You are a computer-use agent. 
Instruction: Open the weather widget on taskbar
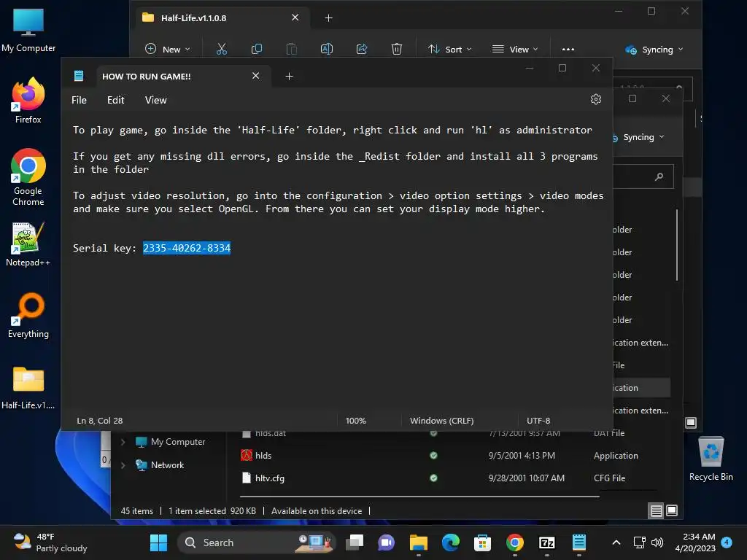[50, 542]
